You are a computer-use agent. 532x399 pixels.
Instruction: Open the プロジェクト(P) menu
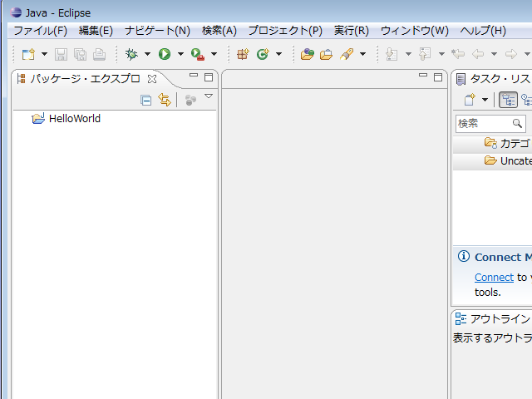(x=285, y=31)
